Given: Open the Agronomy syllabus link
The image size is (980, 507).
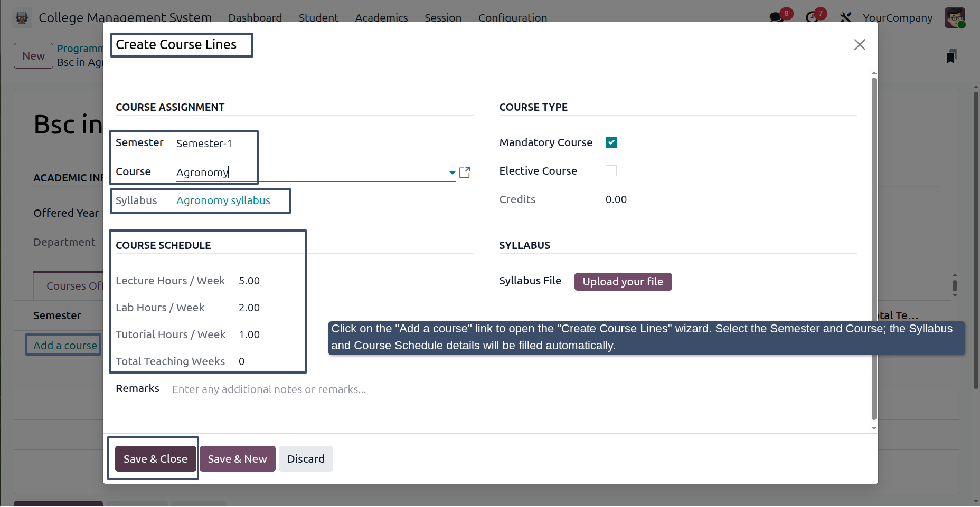Looking at the screenshot, I should 223,200.
